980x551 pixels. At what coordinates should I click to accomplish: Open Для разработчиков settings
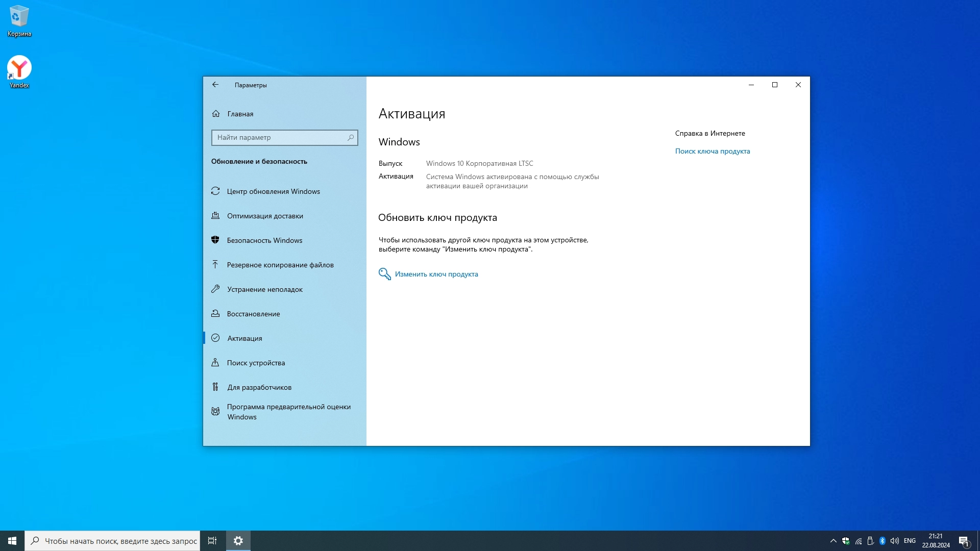(x=259, y=387)
